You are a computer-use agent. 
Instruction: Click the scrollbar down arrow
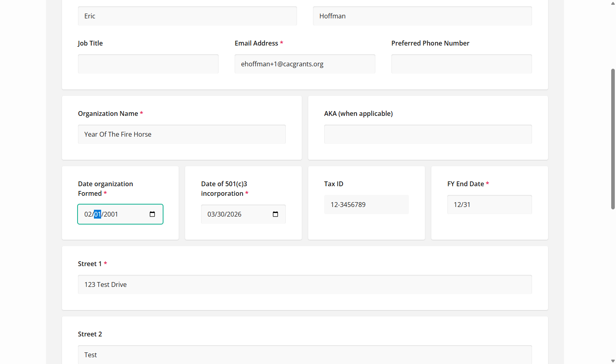point(613,361)
